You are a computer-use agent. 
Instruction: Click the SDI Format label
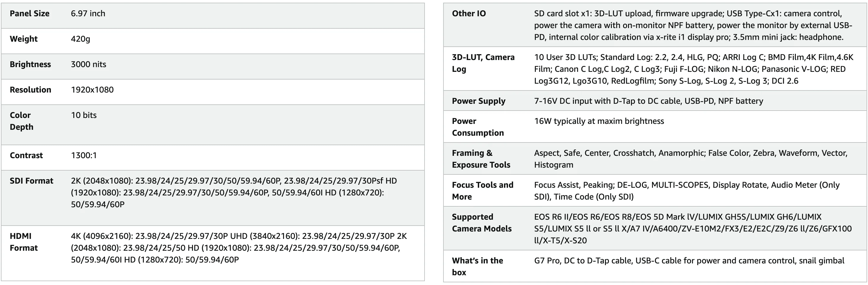click(31, 181)
